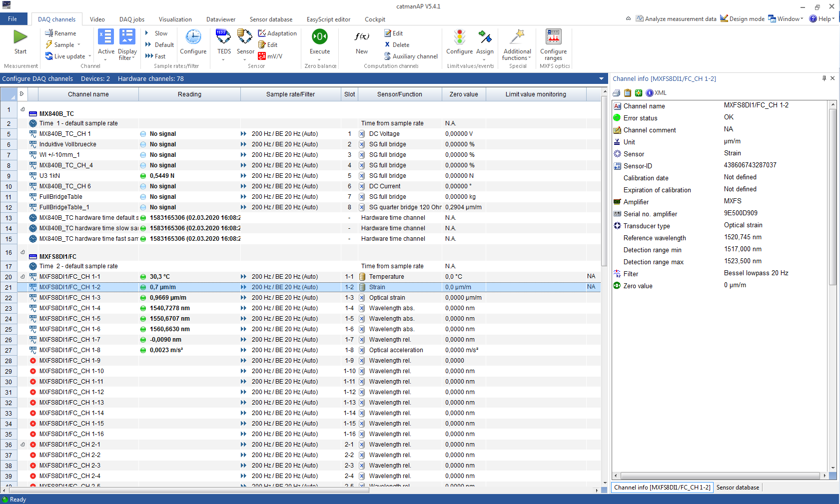Collapse the MXFS8DI1/FC device group

(22, 252)
